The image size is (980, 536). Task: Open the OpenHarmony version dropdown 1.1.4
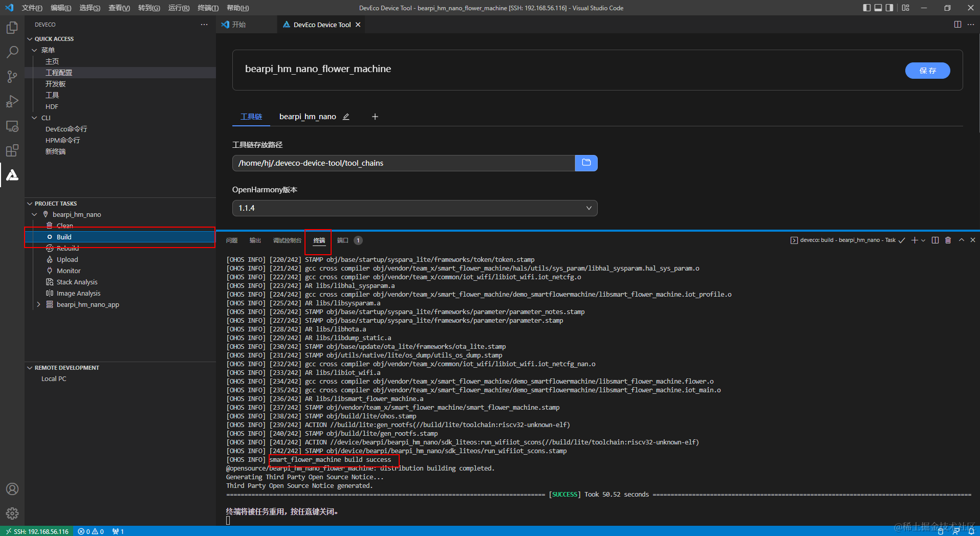click(415, 208)
